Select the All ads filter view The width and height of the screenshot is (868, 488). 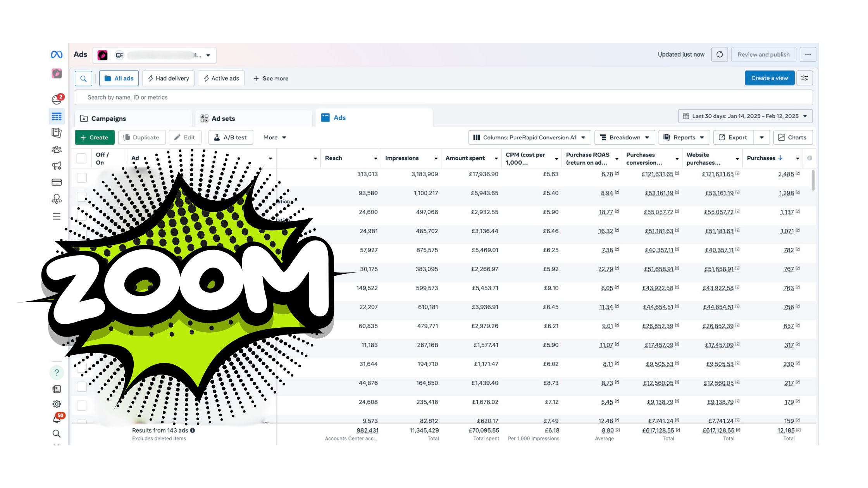coord(119,78)
